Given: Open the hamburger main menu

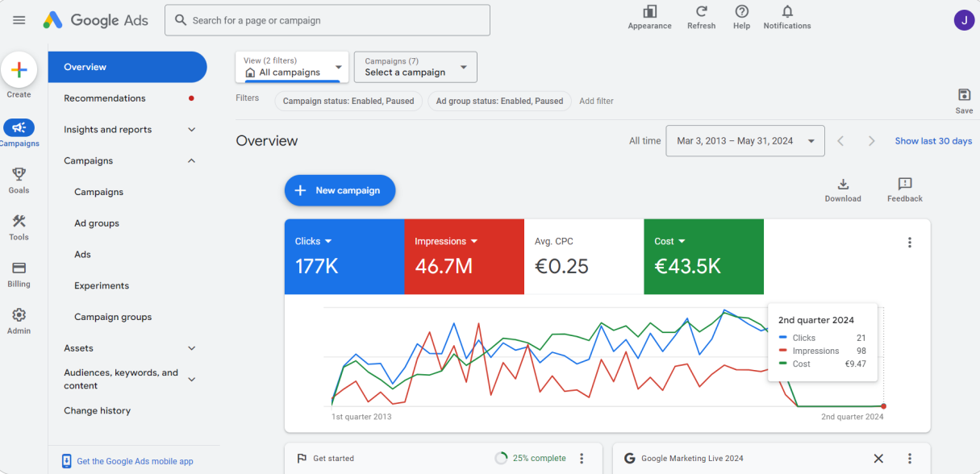Looking at the screenshot, I should 19,20.
